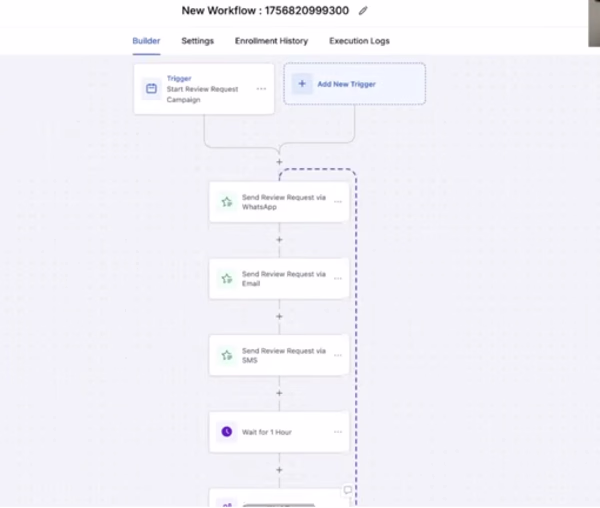This screenshot has height=508, width=600.
Task: Click the comment bubble icon near bottom step
Action: [347, 490]
